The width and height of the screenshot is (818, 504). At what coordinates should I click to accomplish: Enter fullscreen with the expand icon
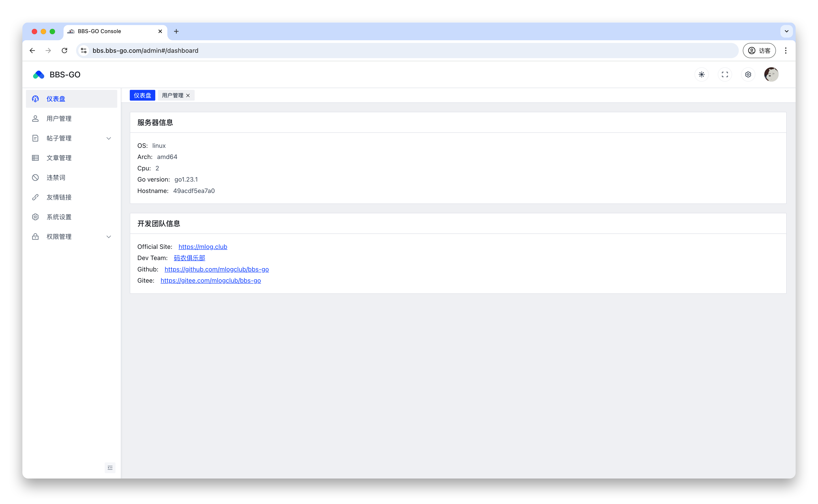tap(725, 74)
